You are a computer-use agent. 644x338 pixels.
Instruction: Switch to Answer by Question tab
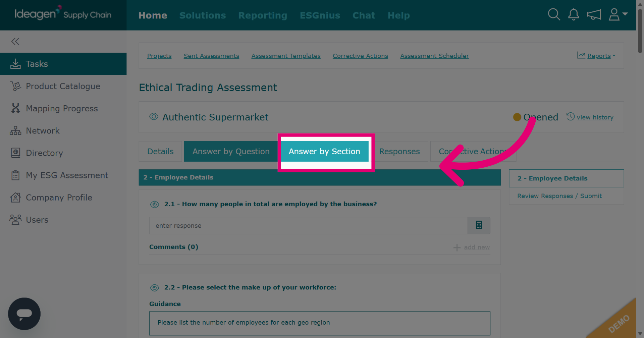tap(231, 151)
